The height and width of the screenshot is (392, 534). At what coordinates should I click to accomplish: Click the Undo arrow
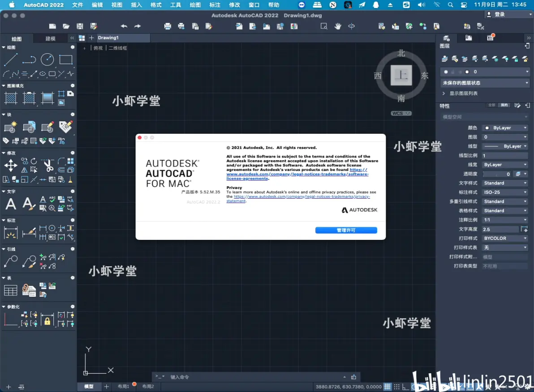(124, 26)
